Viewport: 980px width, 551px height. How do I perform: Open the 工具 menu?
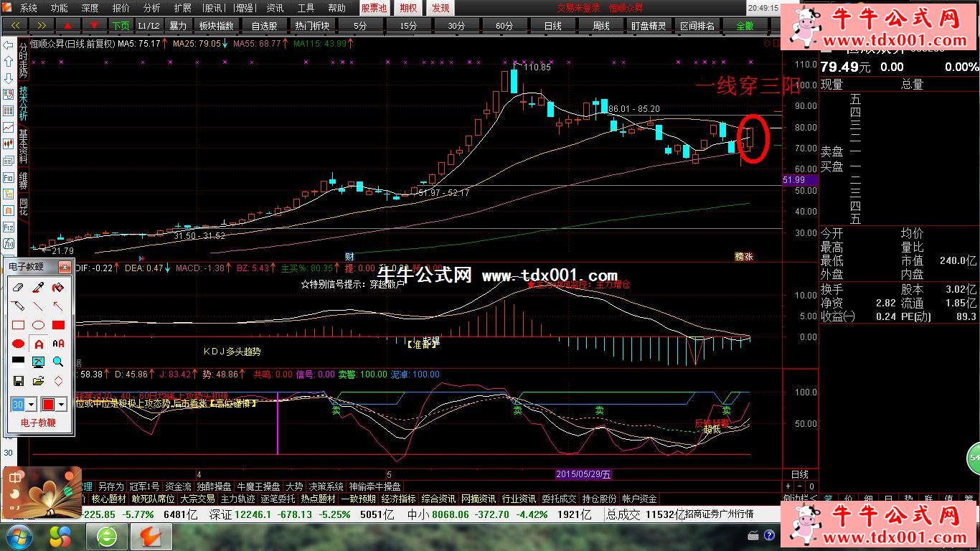(306, 8)
